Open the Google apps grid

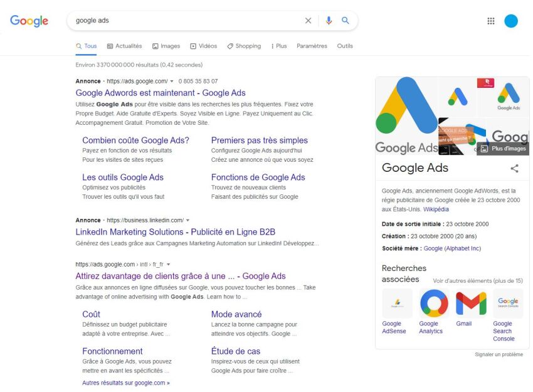491,21
